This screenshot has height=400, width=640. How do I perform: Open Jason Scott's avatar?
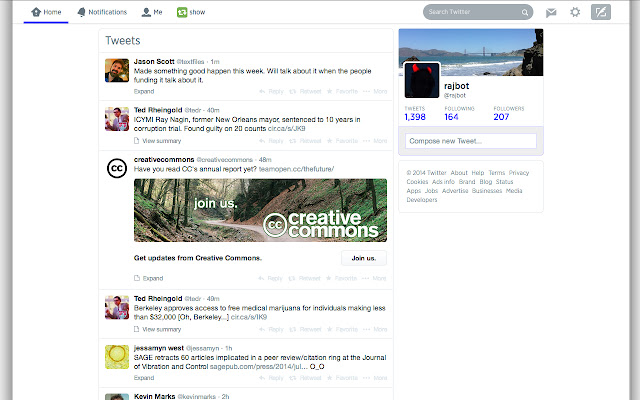117,70
